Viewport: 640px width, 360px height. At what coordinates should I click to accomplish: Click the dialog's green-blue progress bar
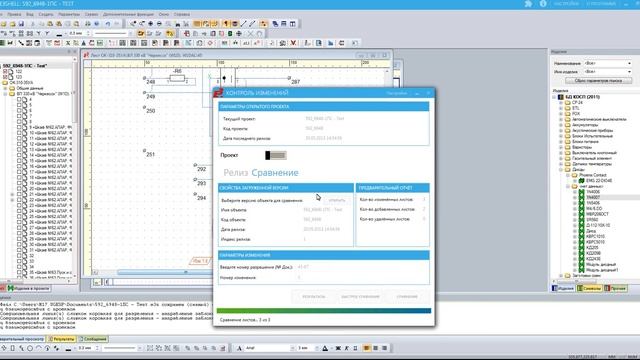tap(324, 311)
